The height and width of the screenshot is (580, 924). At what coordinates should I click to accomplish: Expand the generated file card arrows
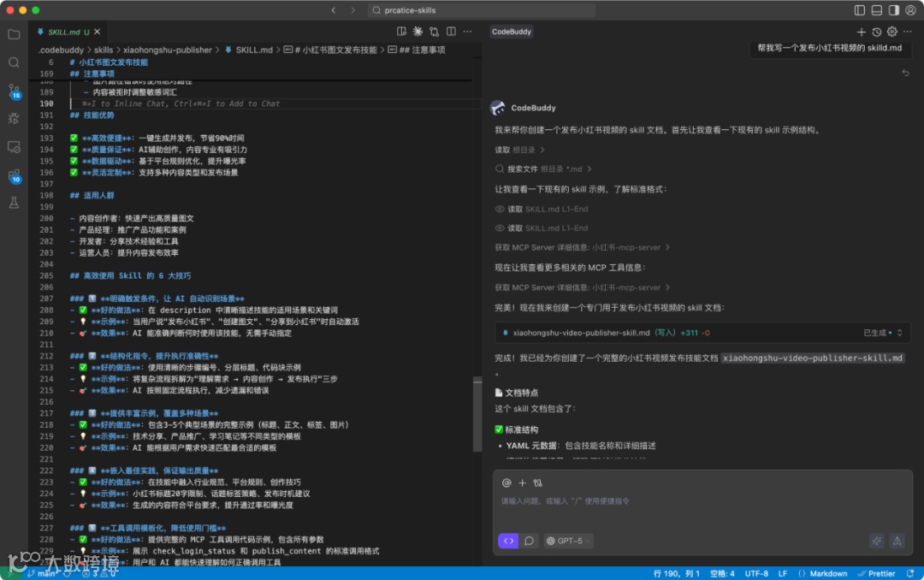pyautogui.click(x=899, y=333)
